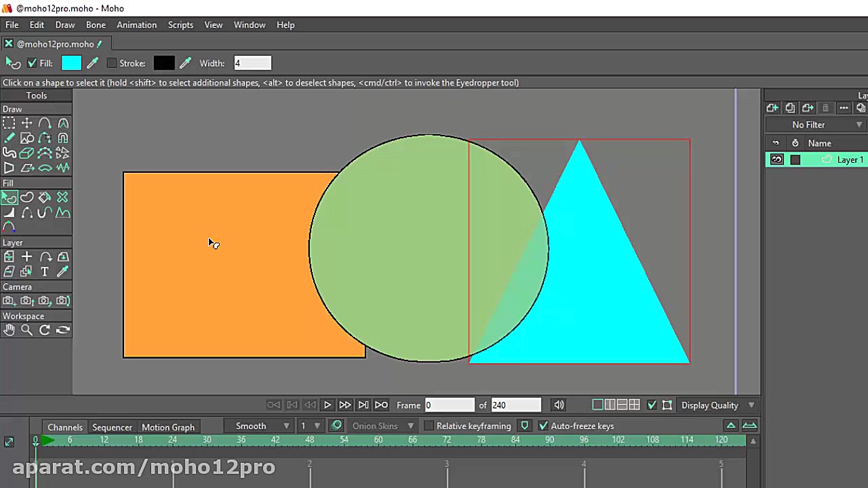Open the Display Quality dropdown
Image resolution: width=868 pixels, height=488 pixels.
click(718, 405)
